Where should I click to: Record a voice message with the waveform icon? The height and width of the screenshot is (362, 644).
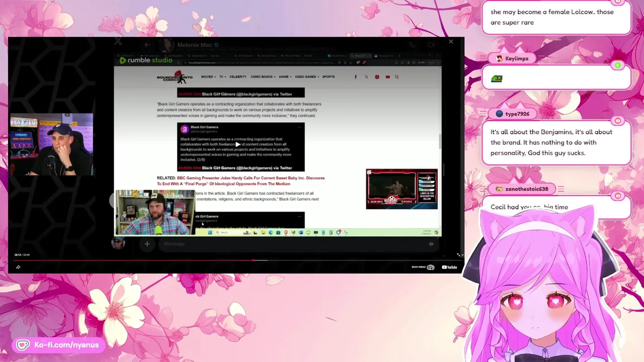point(431,244)
